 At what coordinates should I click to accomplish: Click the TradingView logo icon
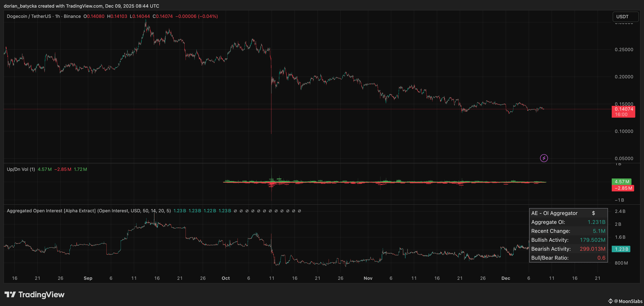click(10, 294)
